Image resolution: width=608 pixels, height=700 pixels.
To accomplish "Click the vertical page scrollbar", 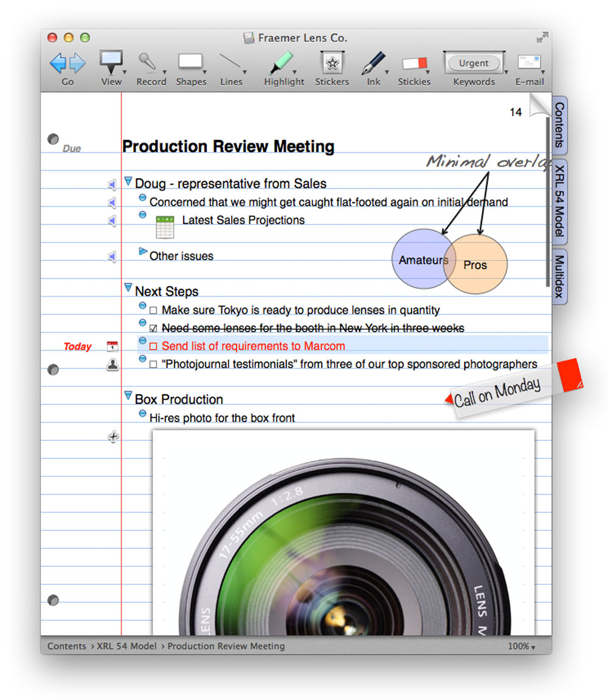I will click(547, 202).
